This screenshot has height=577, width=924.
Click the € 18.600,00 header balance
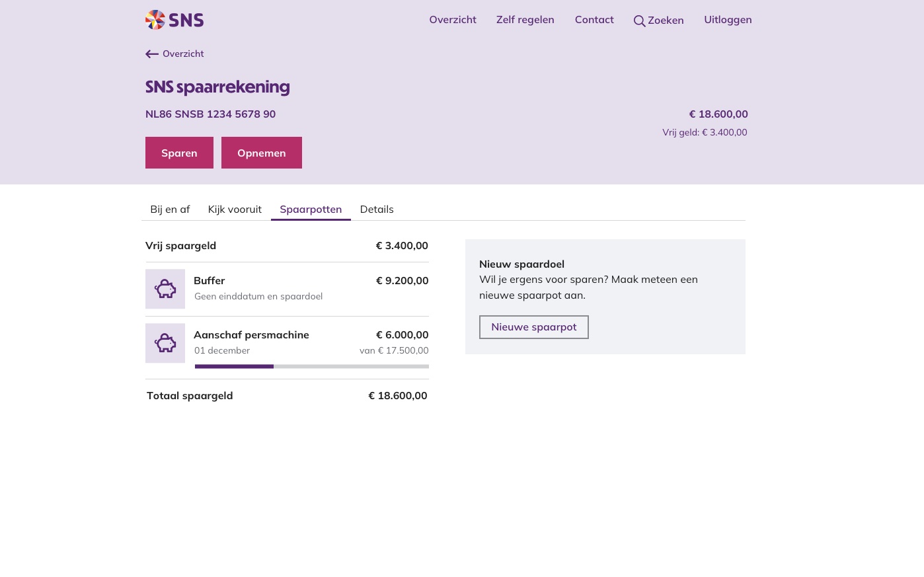click(718, 114)
